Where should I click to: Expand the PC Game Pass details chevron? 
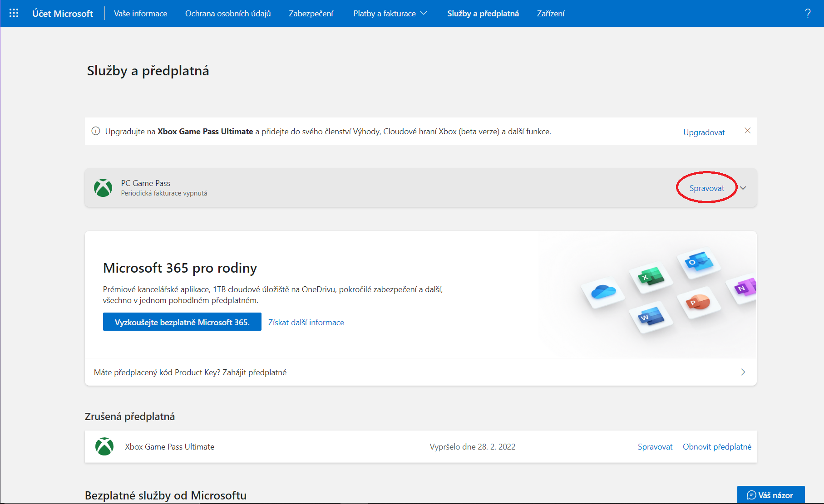[x=743, y=188]
